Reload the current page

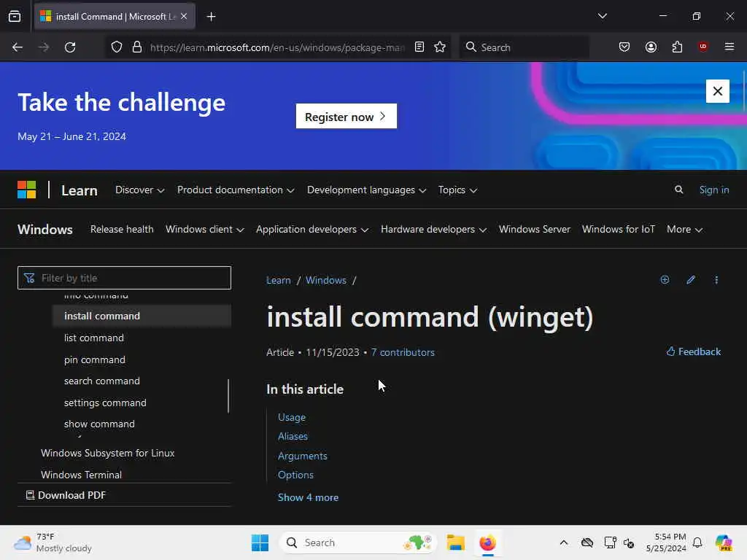pyautogui.click(x=70, y=47)
